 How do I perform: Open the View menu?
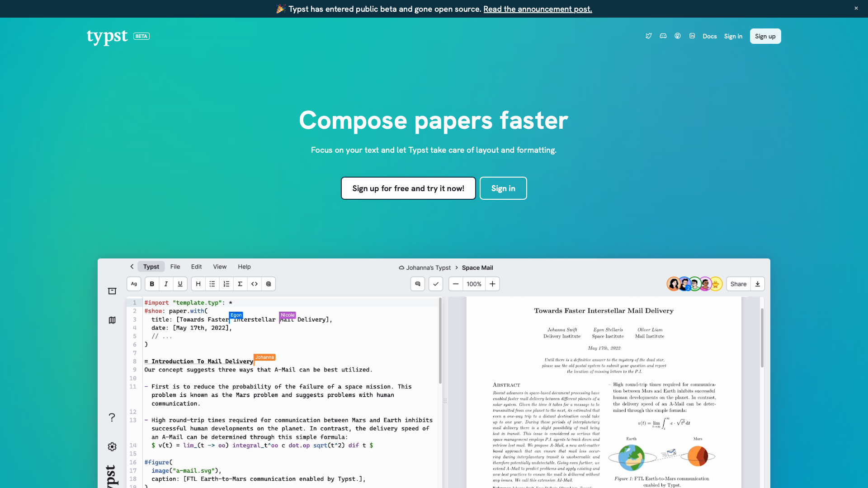(220, 266)
